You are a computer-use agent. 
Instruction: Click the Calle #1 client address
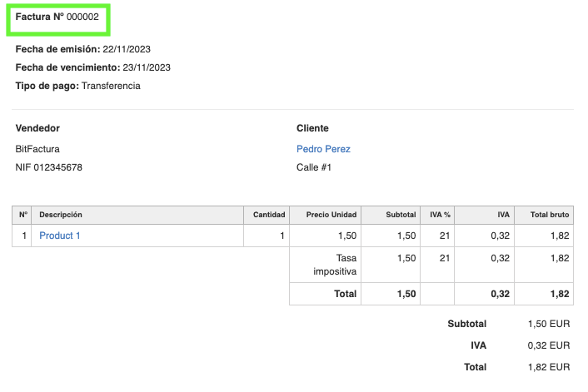(315, 167)
